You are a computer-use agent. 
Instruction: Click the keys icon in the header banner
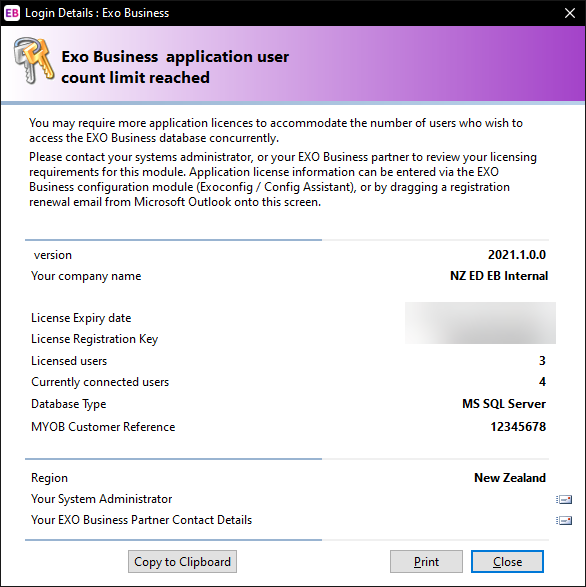[x=34, y=60]
